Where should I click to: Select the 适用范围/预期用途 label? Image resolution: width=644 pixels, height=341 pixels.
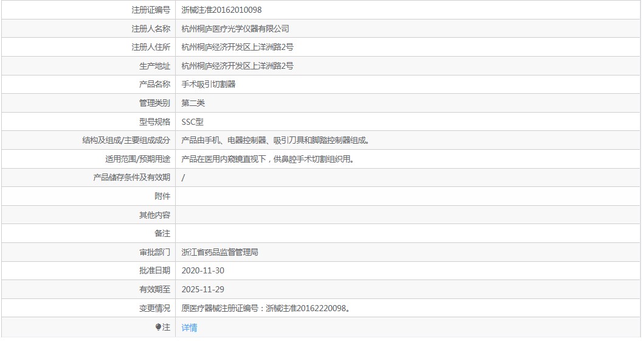tap(137, 159)
